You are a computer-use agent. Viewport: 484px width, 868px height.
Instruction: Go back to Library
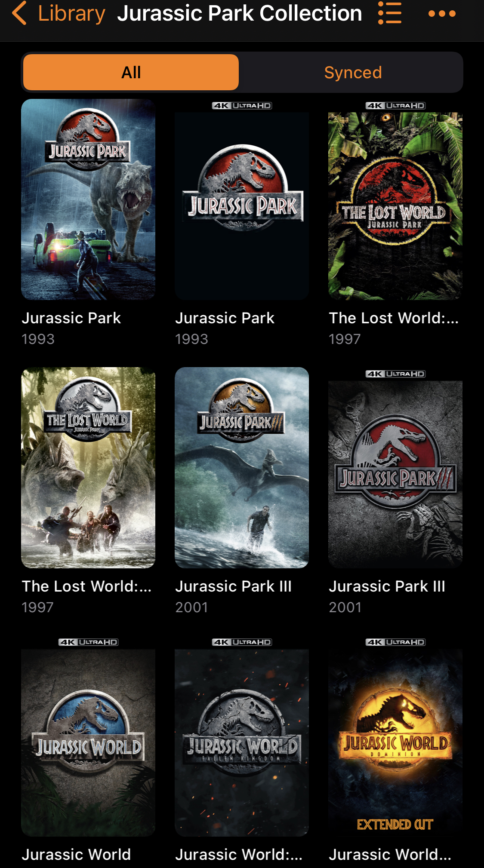click(71, 13)
